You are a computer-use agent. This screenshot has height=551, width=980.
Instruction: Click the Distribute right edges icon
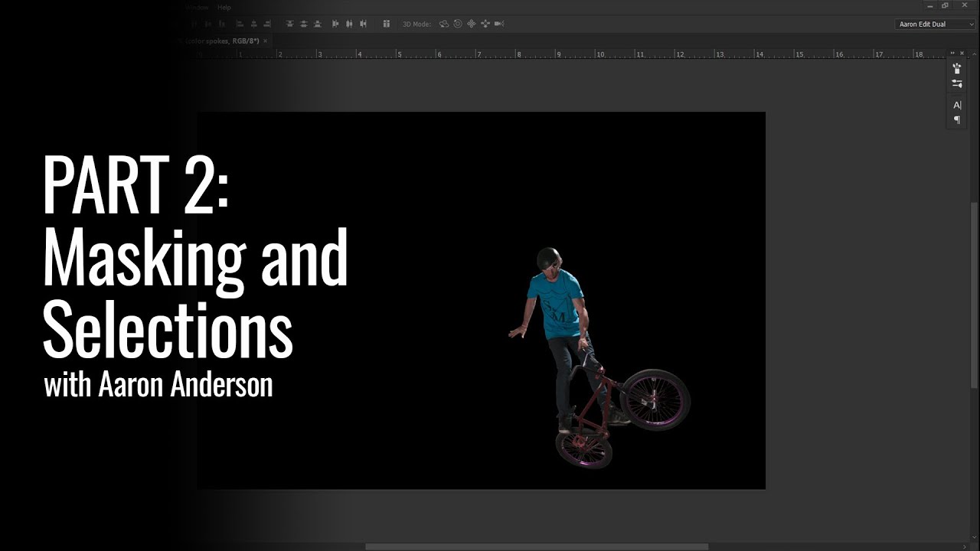pos(363,24)
